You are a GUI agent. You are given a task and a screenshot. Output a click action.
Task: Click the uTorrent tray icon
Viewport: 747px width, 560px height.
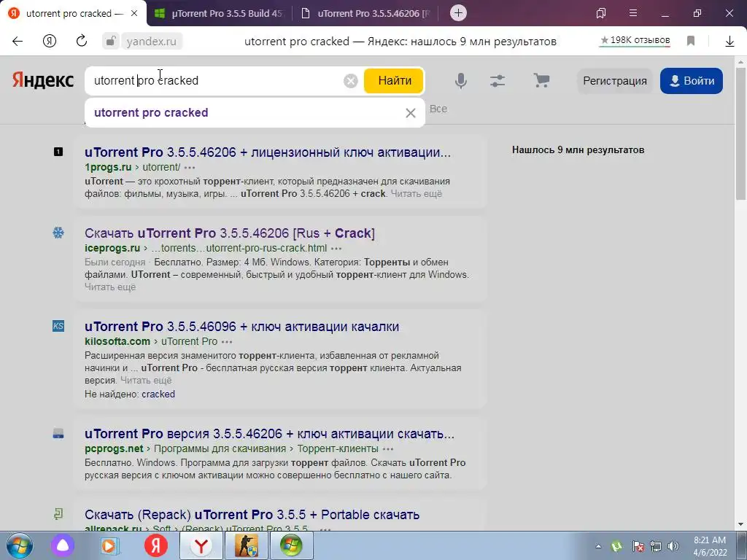[616, 546]
